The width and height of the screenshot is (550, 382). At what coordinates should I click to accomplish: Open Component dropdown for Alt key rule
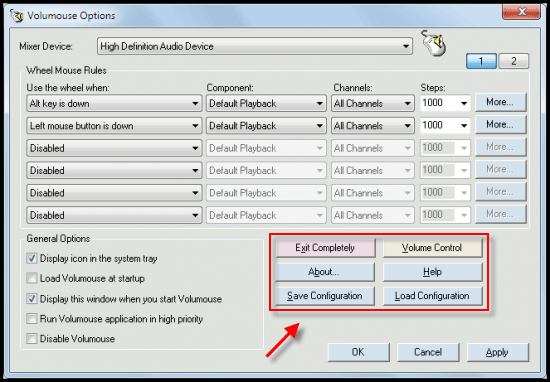(266, 103)
